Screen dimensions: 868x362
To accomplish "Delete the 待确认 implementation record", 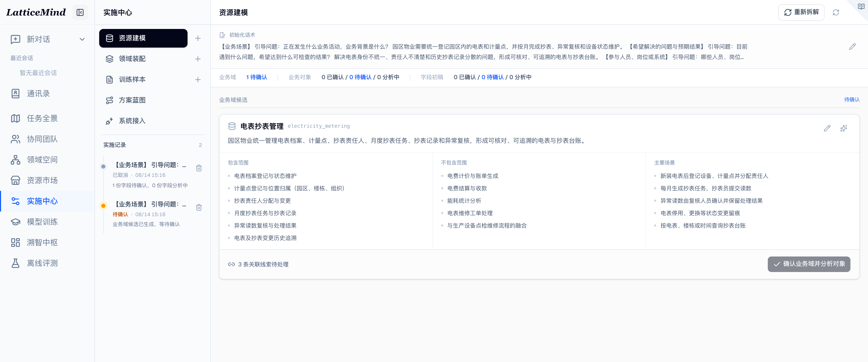I will (199, 207).
